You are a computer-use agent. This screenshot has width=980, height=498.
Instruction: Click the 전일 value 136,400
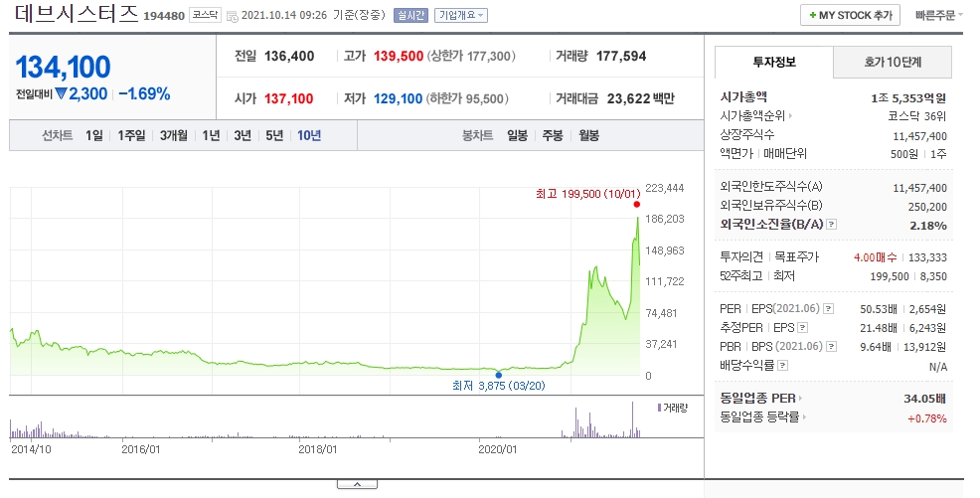coord(289,57)
